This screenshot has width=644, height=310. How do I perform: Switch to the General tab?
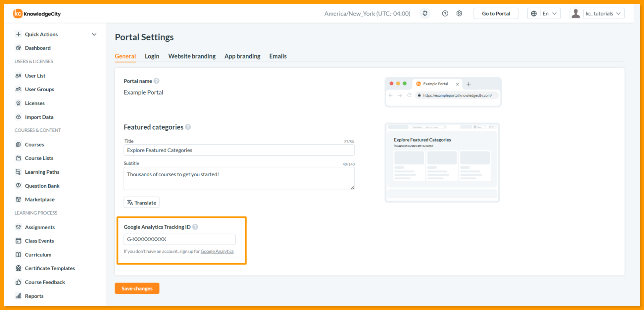point(125,56)
